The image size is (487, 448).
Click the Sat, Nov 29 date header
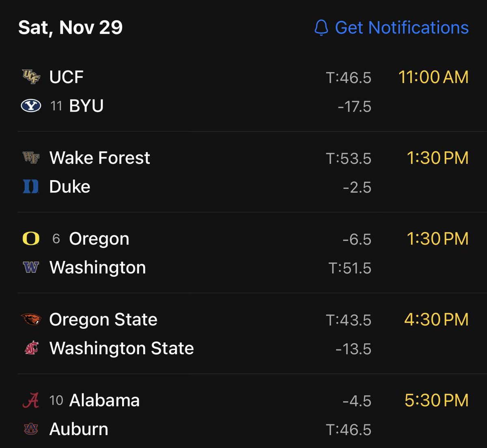(70, 28)
